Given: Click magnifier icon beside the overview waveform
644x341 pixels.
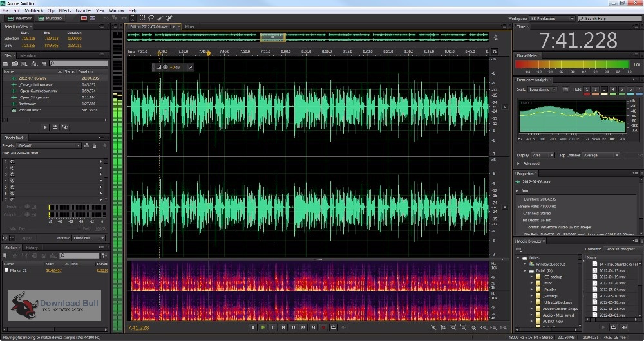Looking at the screenshot, I should [x=496, y=37].
